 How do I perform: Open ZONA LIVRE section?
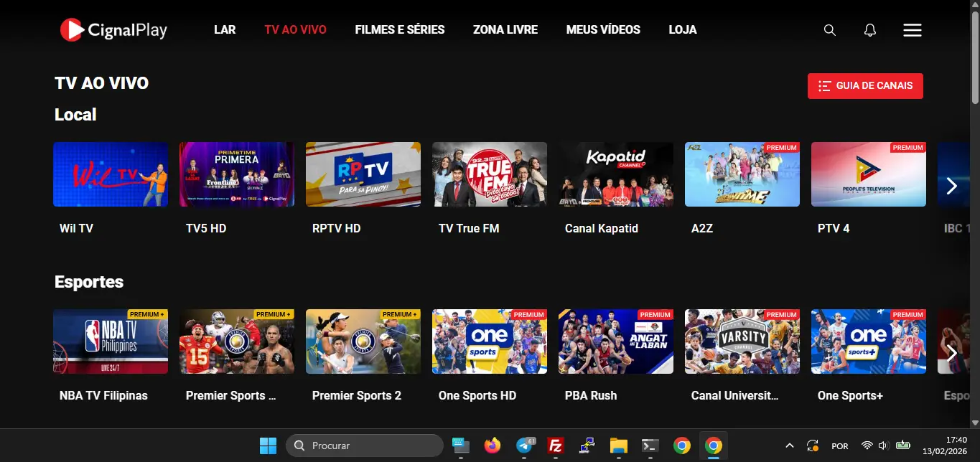click(x=505, y=30)
